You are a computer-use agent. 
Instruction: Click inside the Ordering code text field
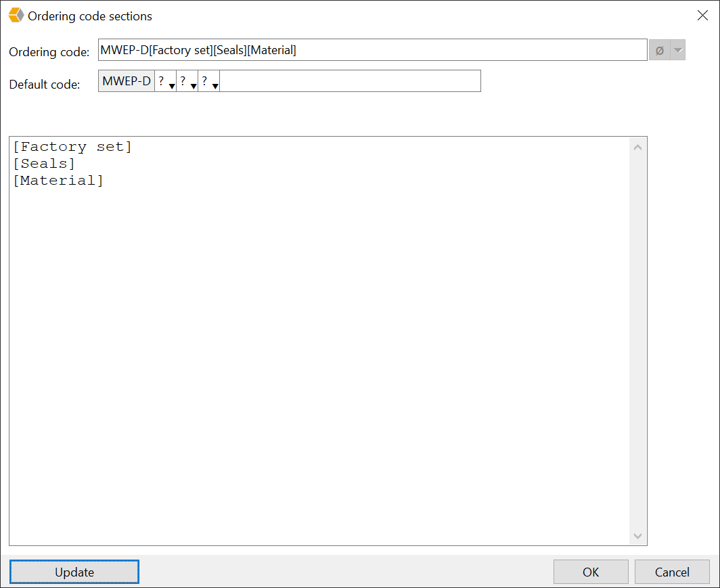(372, 49)
